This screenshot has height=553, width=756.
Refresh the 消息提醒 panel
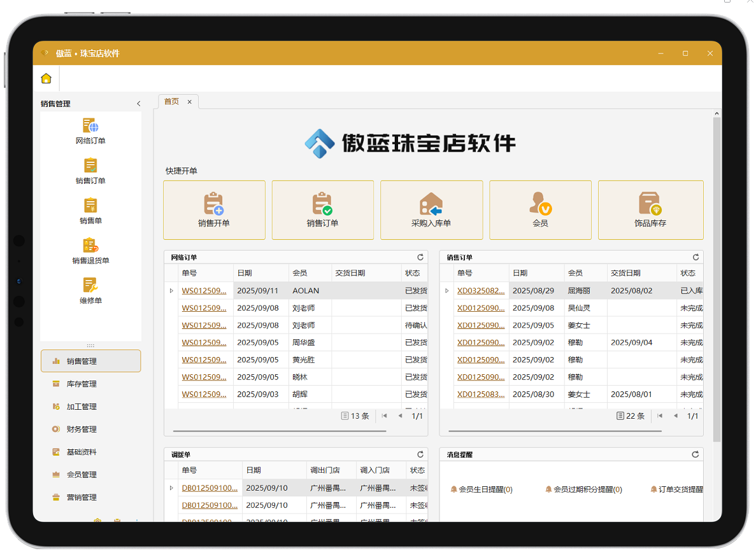coord(694,454)
